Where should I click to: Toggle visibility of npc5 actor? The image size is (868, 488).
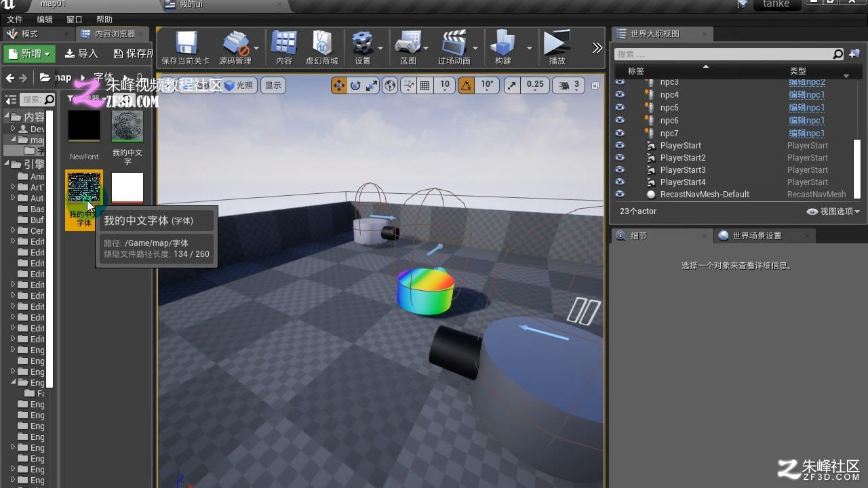coord(620,108)
